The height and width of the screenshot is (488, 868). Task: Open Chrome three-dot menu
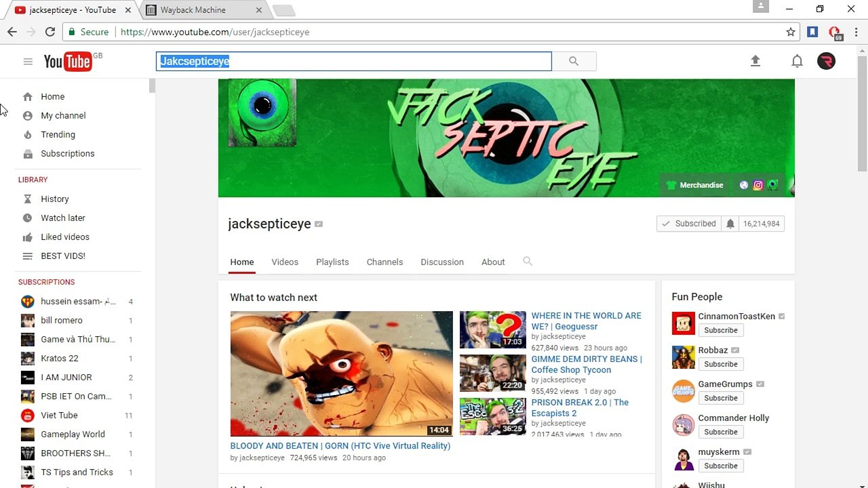pos(856,32)
